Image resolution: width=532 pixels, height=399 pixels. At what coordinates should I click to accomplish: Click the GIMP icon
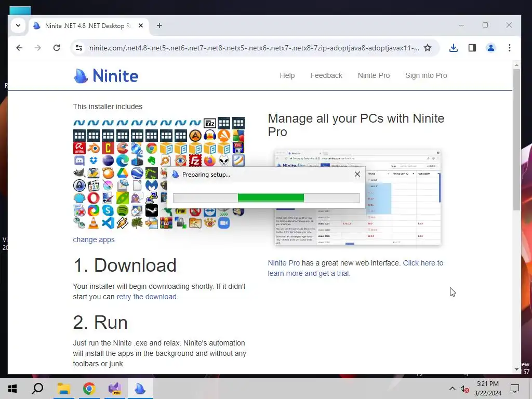(79, 173)
